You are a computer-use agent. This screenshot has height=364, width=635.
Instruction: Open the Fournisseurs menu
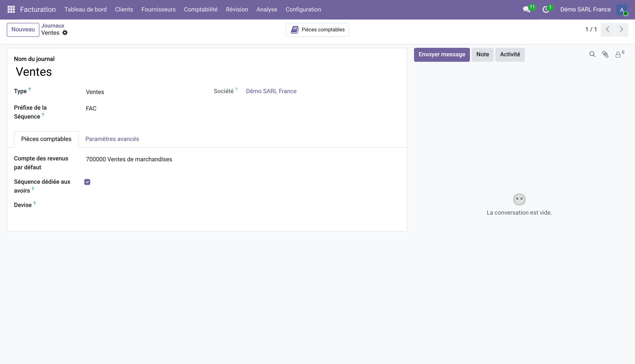click(158, 10)
